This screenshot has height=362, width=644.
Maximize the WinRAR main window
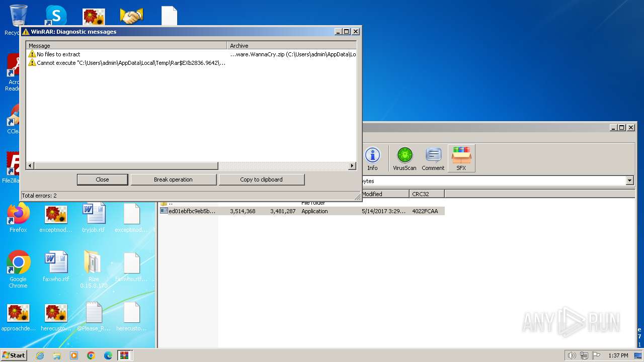click(622, 128)
